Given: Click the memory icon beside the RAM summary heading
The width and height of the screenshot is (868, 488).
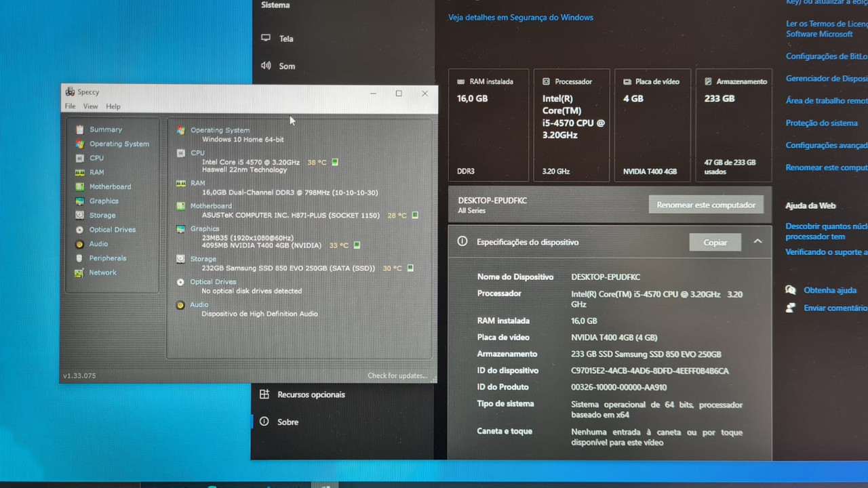Looking at the screenshot, I should [180, 183].
